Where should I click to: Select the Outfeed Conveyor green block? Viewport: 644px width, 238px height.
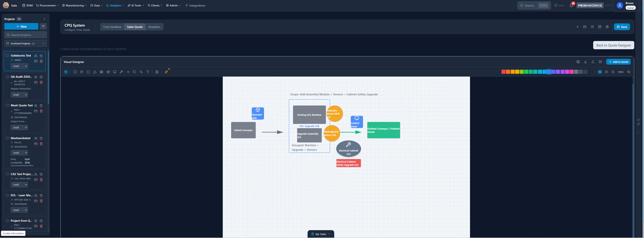(x=384, y=130)
